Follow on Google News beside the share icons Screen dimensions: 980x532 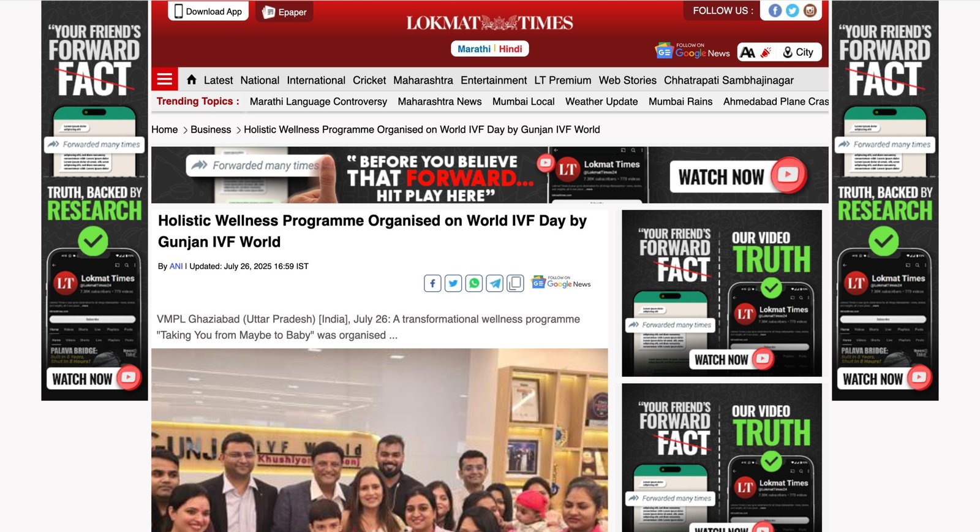click(561, 282)
